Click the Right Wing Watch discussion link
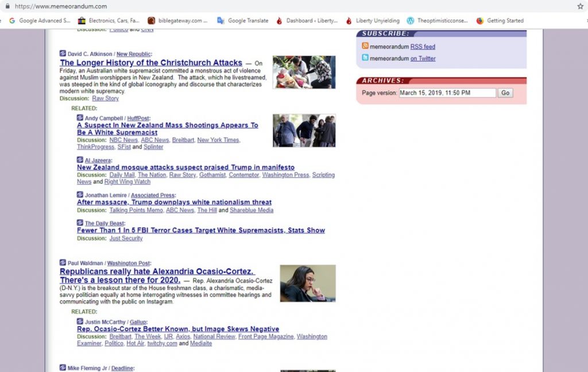This screenshot has height=372, width=588. 127,182
